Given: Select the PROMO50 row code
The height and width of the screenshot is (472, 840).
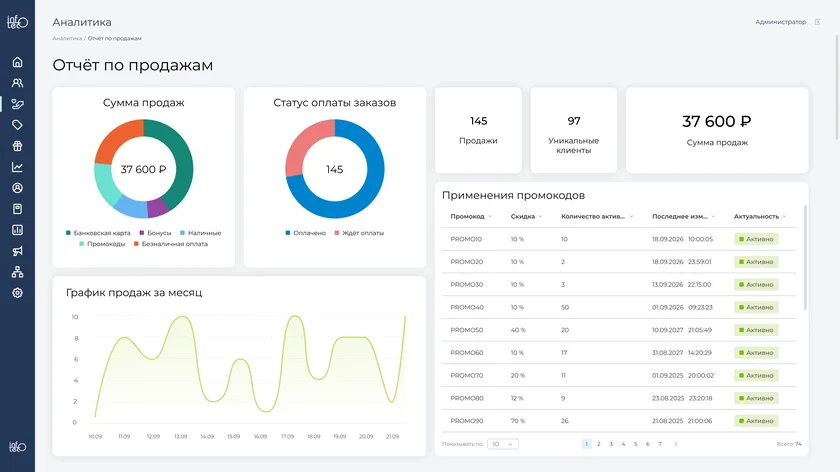Looking at the screenshot, I should (x=467, y=330).
